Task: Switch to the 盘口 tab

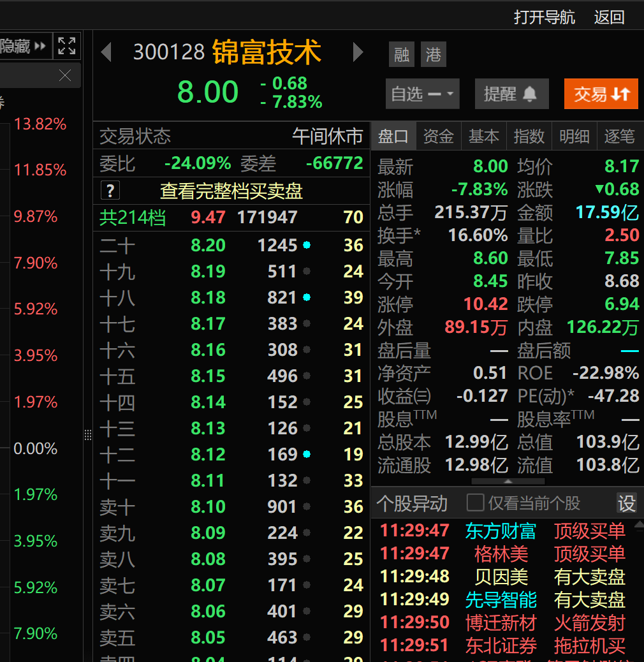Action: click(x=393, y=136)
